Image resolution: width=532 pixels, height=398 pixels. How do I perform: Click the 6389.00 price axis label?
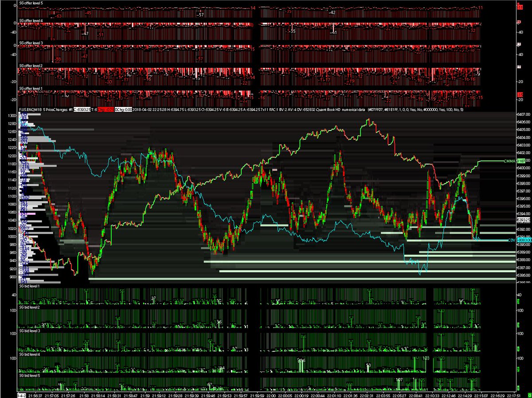524,252
